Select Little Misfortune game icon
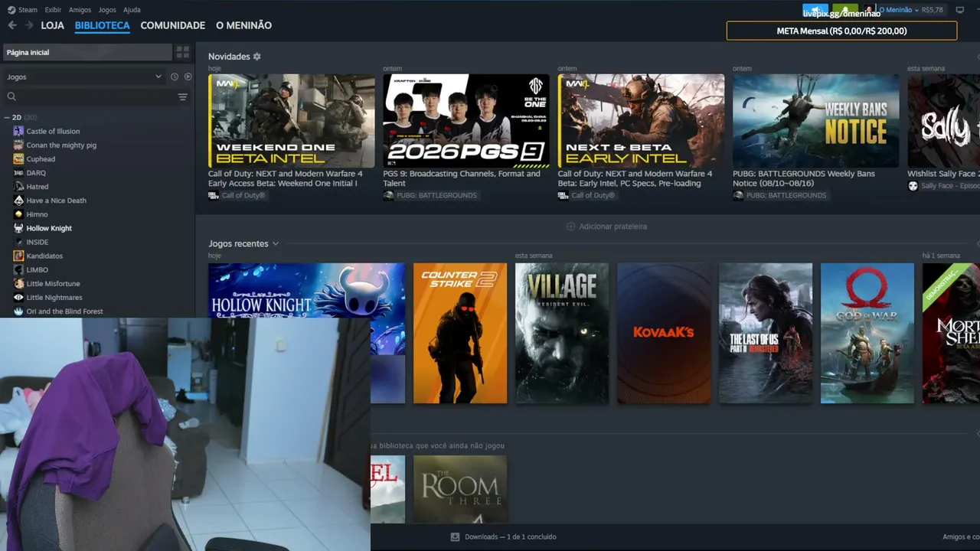 point(18,283)
